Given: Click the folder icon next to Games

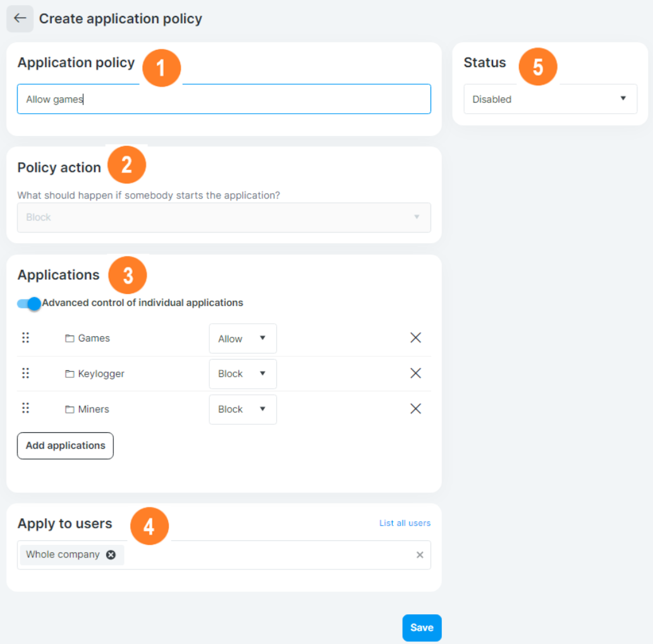Looking at the screenshot, I should [70, 338].
